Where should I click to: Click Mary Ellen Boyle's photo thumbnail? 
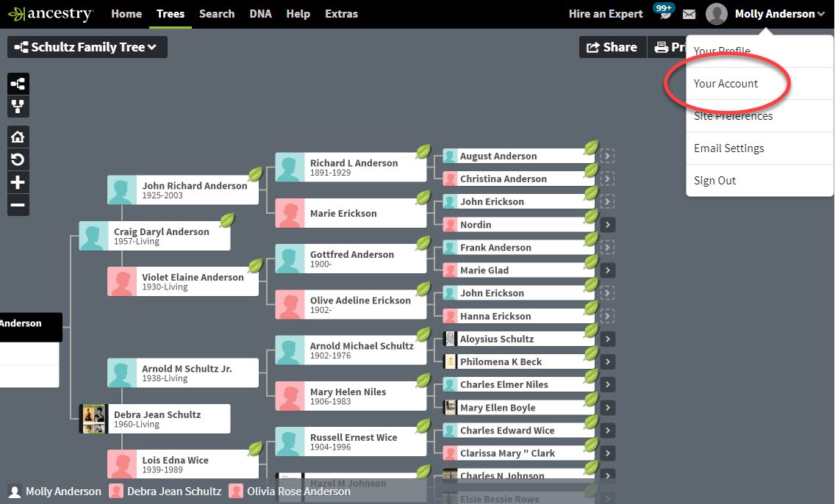point(450,408)
